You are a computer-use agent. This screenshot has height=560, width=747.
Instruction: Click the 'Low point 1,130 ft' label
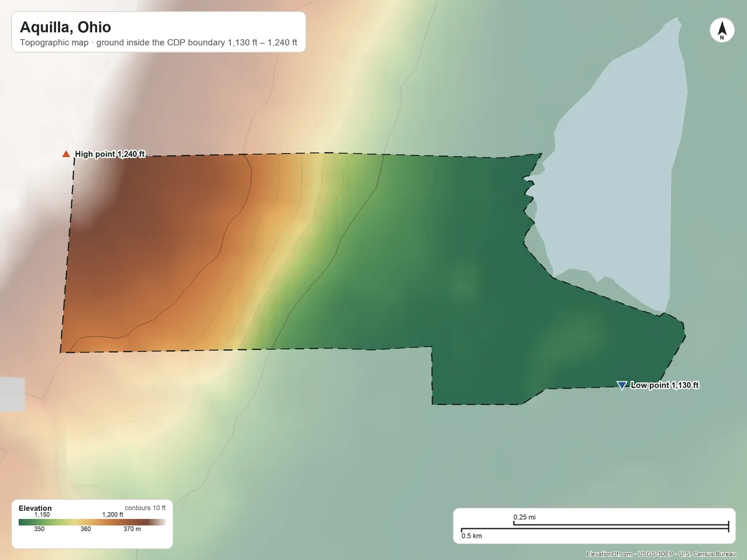tap(665, 386)
